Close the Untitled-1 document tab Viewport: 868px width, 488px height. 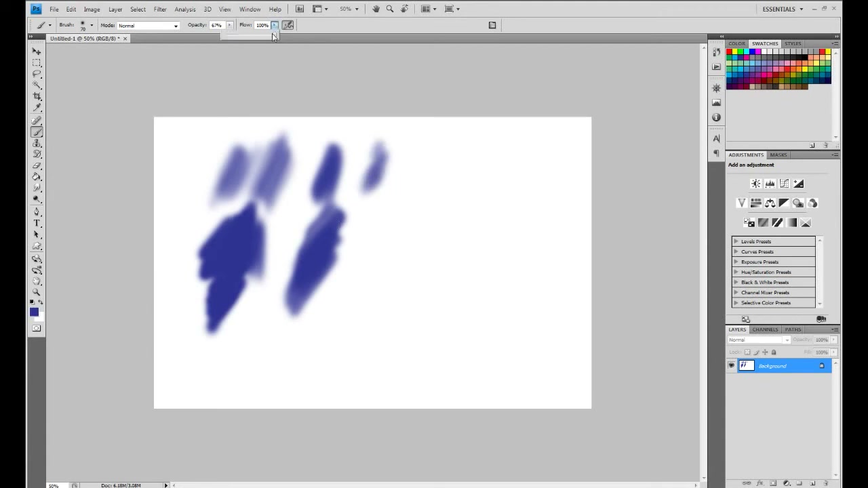125,39
